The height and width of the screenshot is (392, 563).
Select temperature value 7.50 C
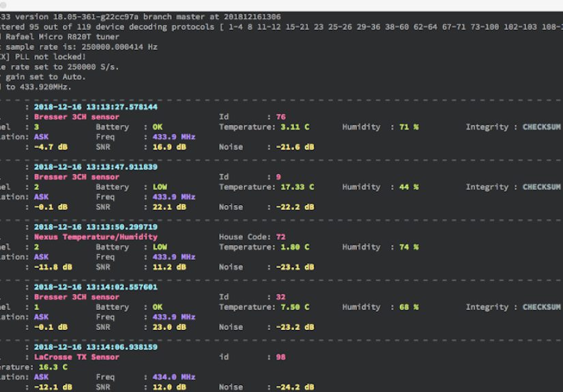[x=295, y=307]
